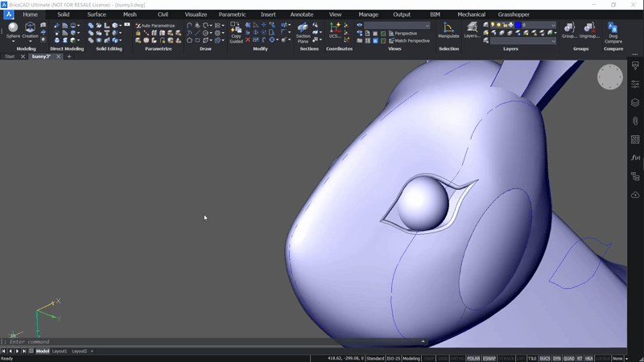Click the ISO-25 dimension style field
644x362 pixels.
[393, 359]
